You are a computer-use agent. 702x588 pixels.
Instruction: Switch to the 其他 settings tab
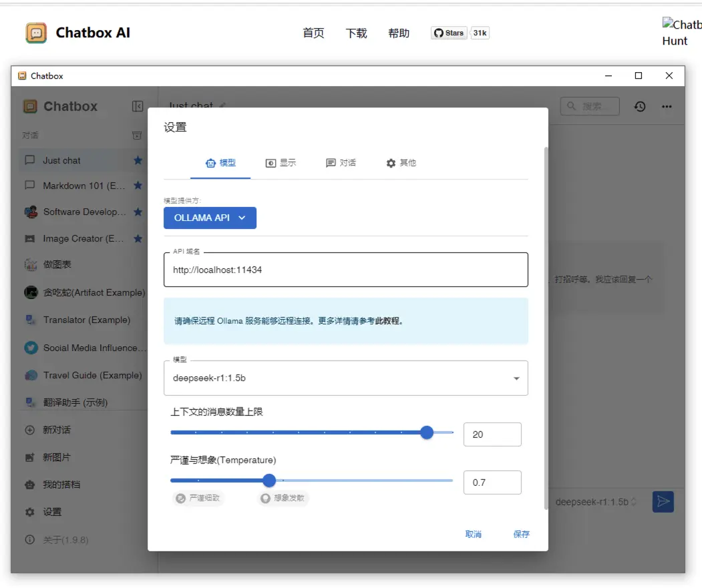click(401, 163)
